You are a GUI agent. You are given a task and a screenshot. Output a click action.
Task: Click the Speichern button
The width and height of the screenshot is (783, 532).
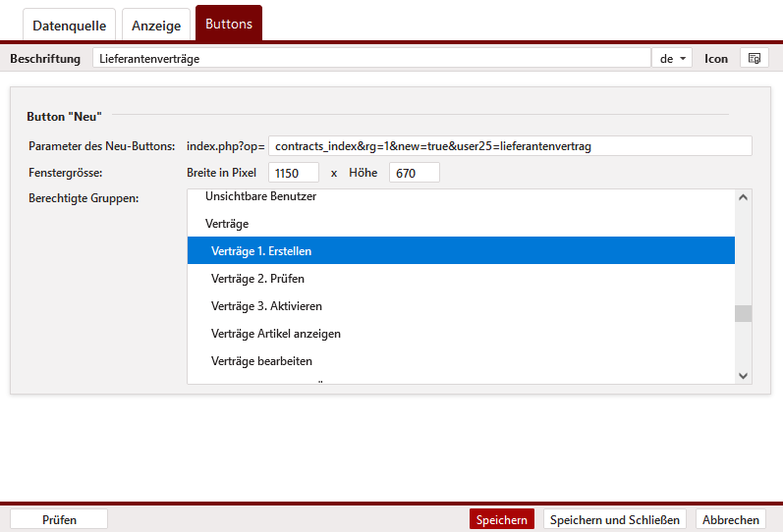coord(501,520)
